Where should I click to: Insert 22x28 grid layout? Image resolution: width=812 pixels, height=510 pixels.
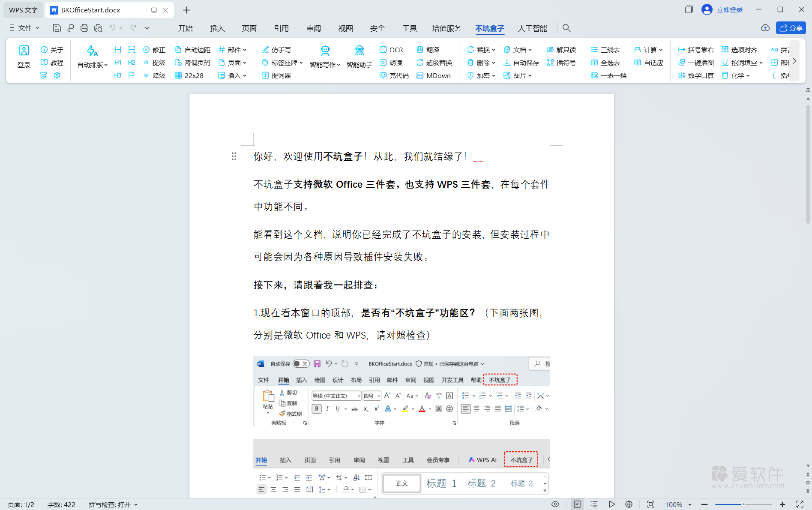coord(189,75)
